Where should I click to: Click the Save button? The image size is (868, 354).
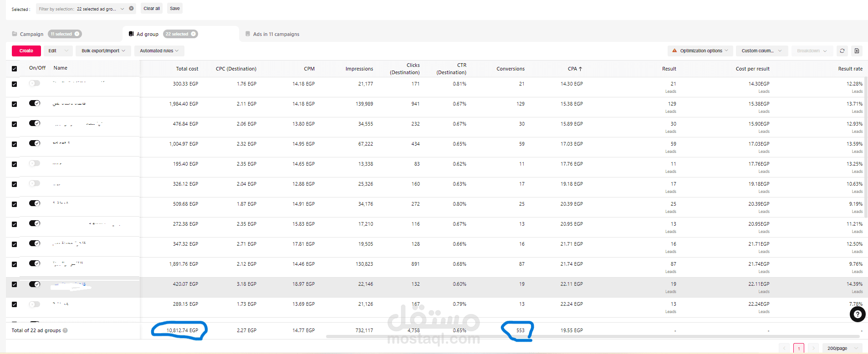click(x=175, y=9)
